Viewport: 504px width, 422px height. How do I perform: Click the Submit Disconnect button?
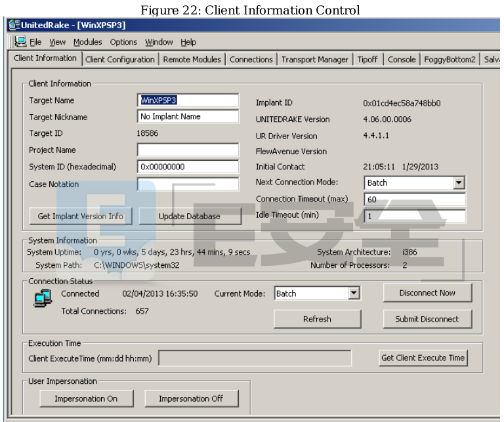[427, 319]
